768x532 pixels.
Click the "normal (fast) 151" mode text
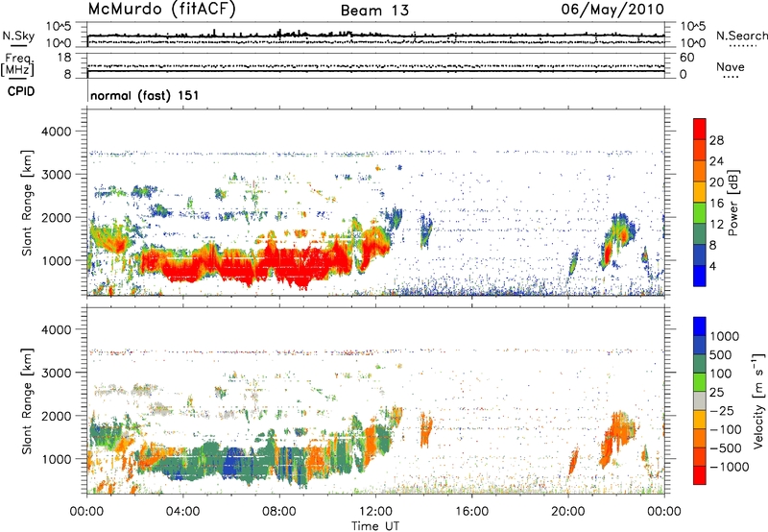pos(145,95)
